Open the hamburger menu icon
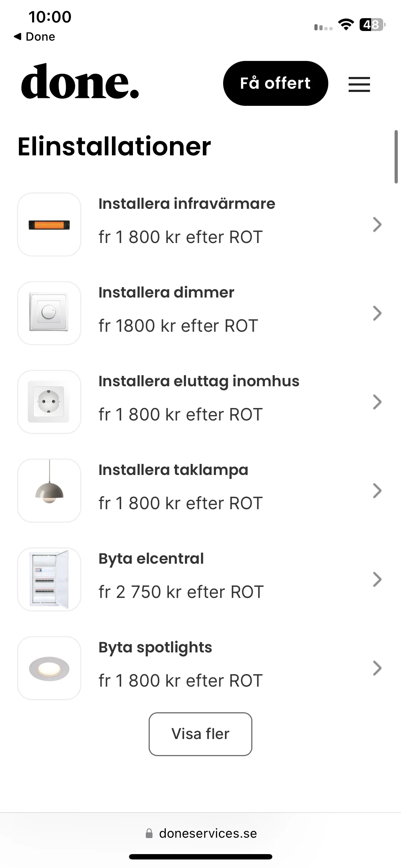This screenshot has height=868, width=401. click(x=359, y=84)
